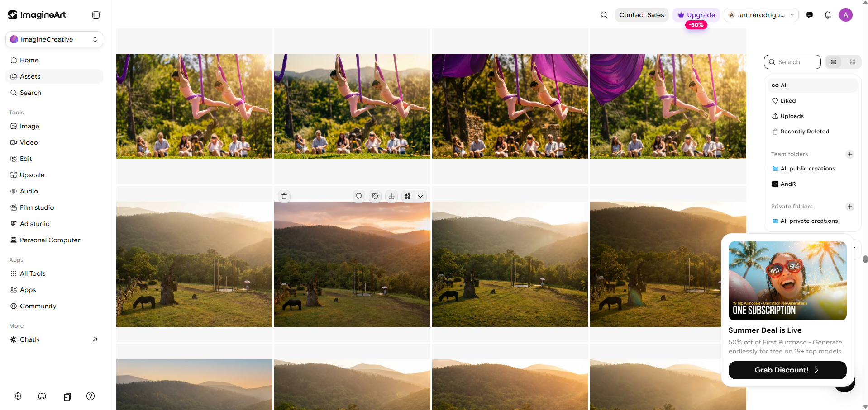Viewport: 868px width, 410px height.
Task: Click the page vertical scrollbar thumb
Action: click(x=865, y=259)
